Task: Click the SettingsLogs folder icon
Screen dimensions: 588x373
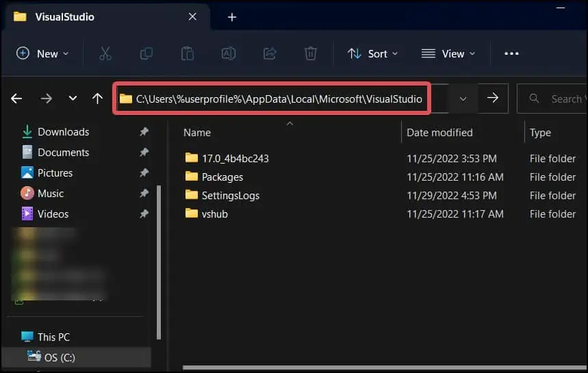Action: point(192,194)
